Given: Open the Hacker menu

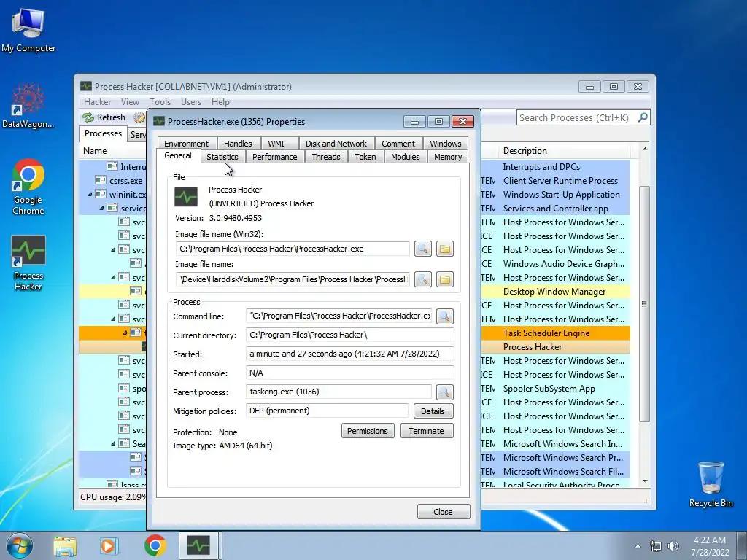Looking at the screenshot, I should [x=97, y=102].
